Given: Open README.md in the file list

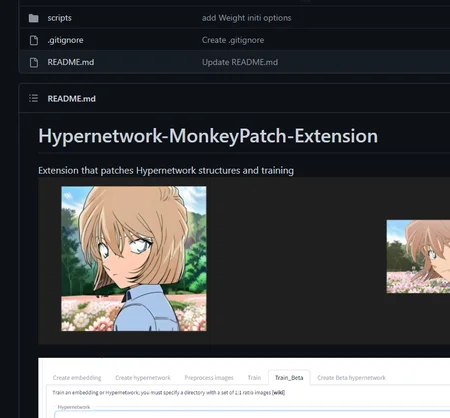Looking at the screenshot, I should tap(71, 62).
